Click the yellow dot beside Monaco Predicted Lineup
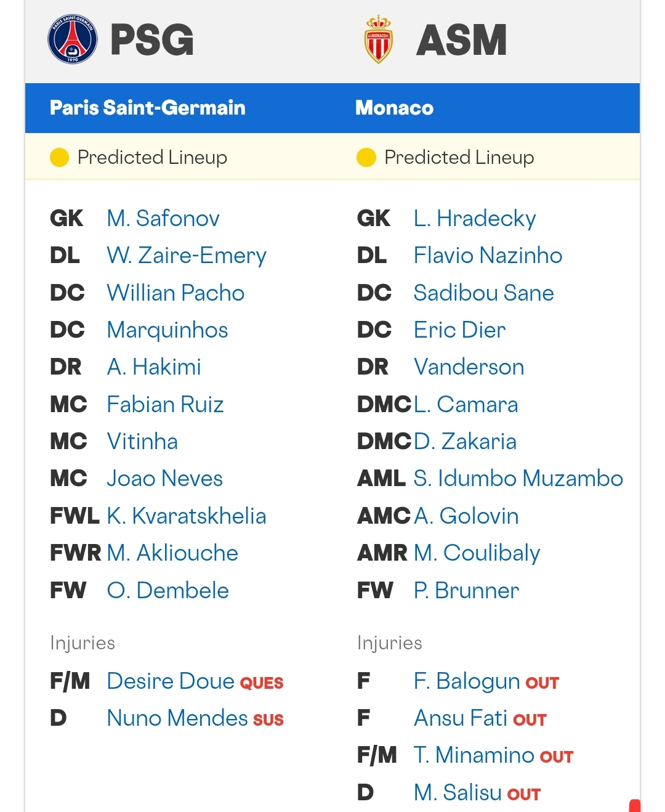This screenshot has height=812, width=665. pyautogui.click(x=366, y=158)
